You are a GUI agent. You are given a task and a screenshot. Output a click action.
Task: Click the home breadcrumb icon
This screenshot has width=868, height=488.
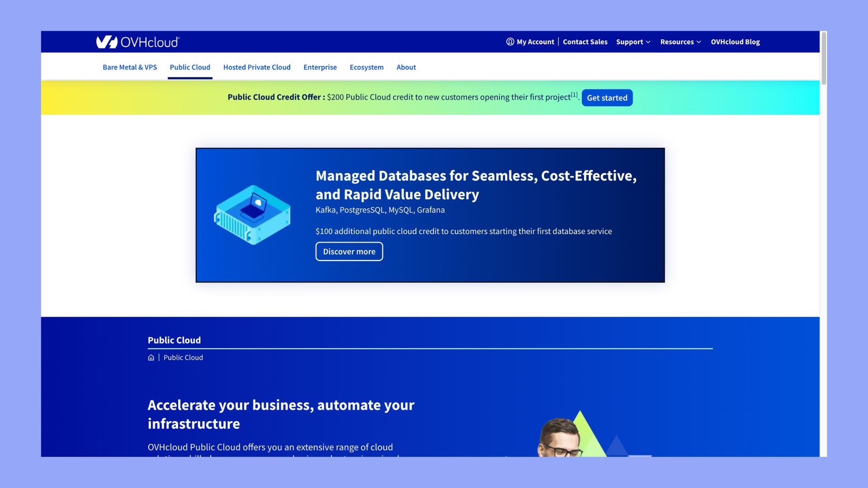point(151,357)
